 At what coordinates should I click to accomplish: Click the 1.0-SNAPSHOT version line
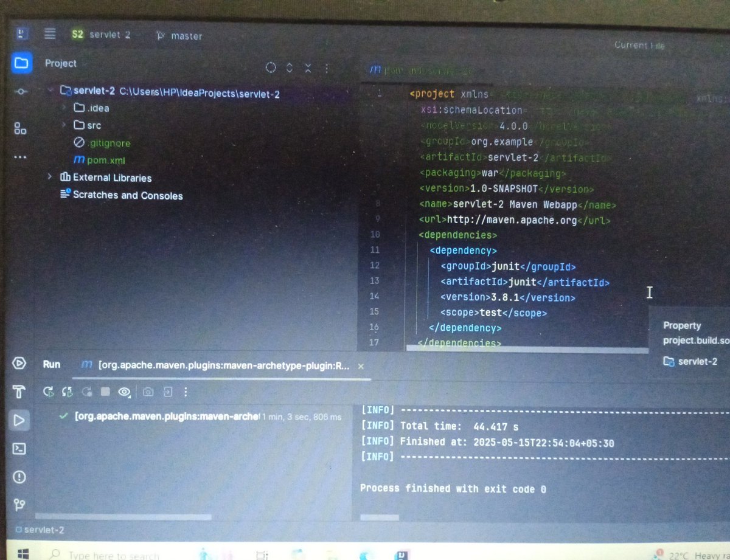(506, 189)
